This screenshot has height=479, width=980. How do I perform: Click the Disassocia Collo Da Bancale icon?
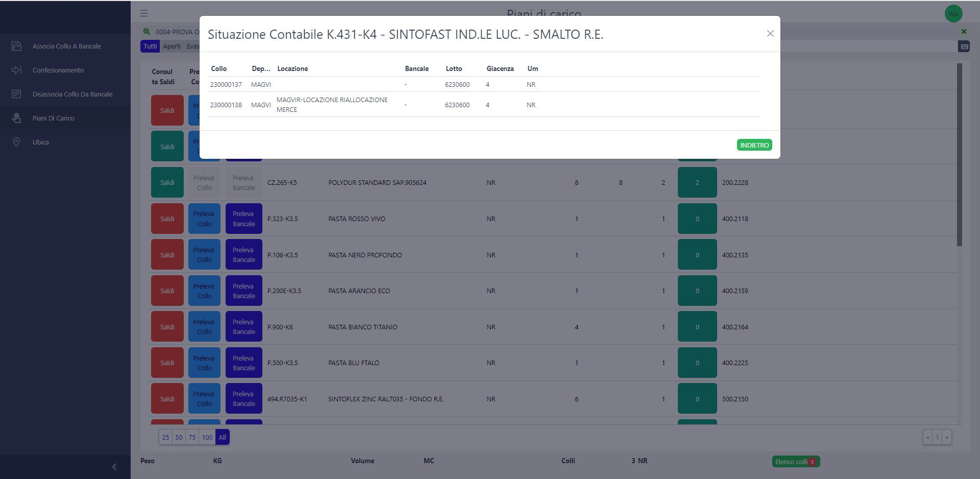coord(16,94)
